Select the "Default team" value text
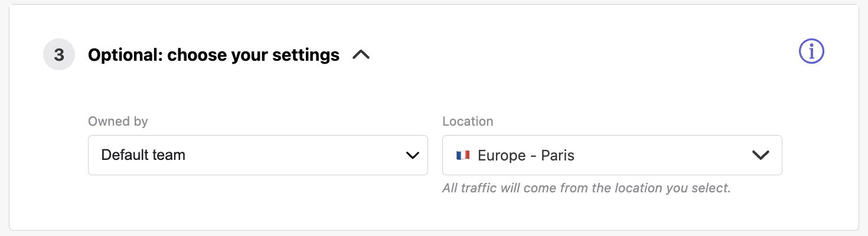 143,155
